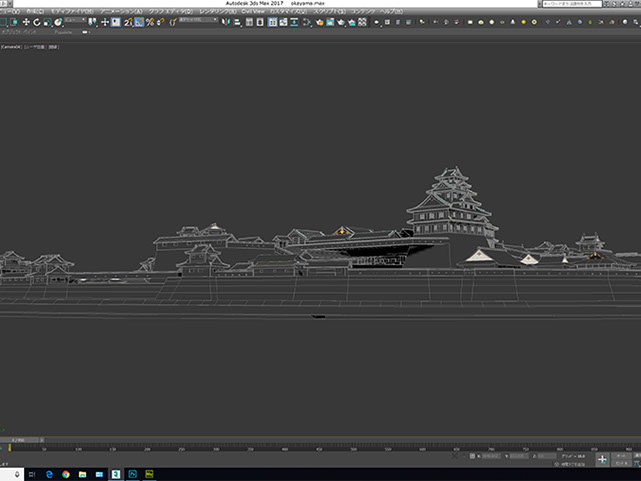Click the Percent Snap icon

(149, 22)
